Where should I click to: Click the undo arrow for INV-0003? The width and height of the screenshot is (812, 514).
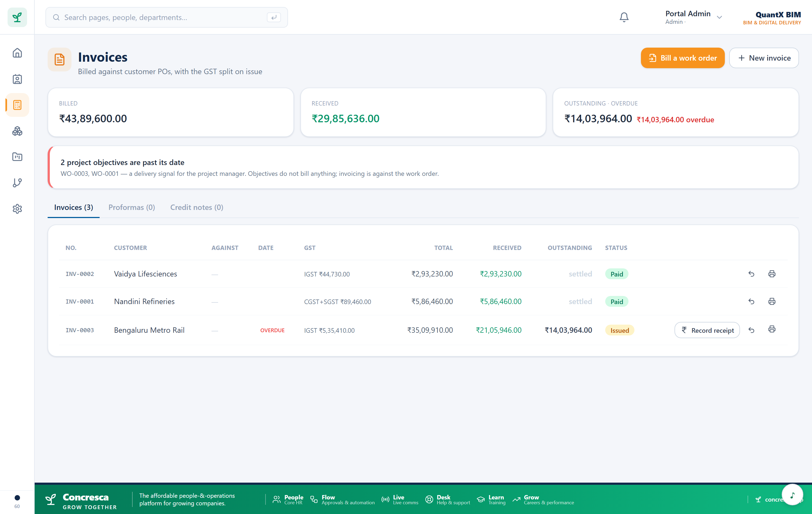tap(751, 330)
